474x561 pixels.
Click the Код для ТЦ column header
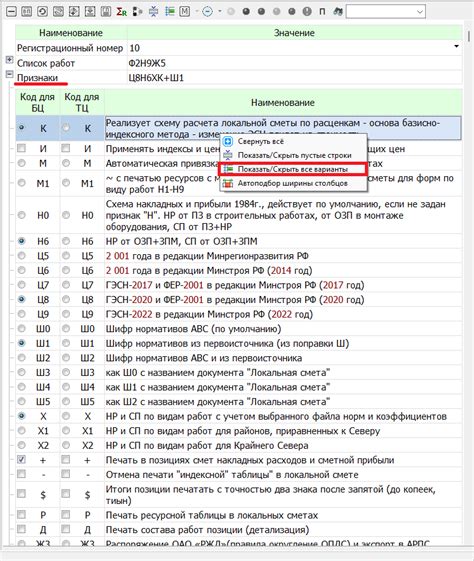tap(82, 102)
